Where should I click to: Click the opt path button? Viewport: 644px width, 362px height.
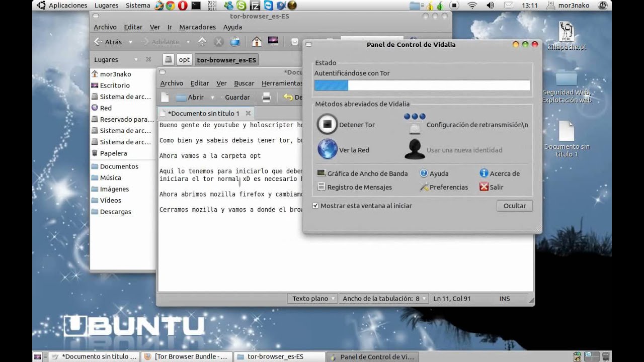[184, 59]
